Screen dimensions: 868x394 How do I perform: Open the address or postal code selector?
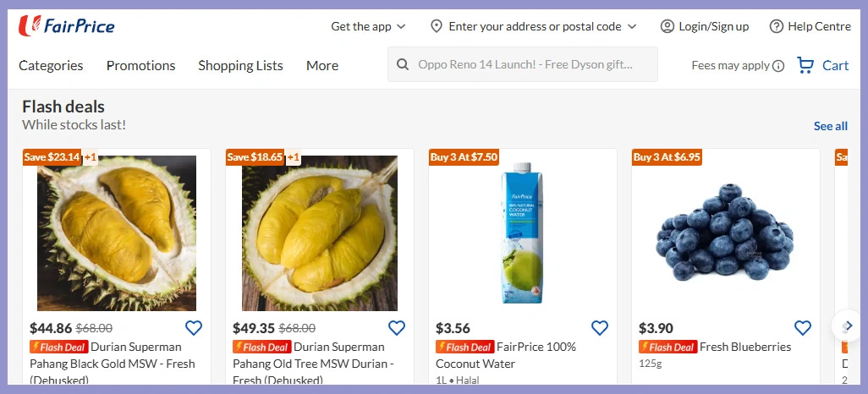(533, 26)
